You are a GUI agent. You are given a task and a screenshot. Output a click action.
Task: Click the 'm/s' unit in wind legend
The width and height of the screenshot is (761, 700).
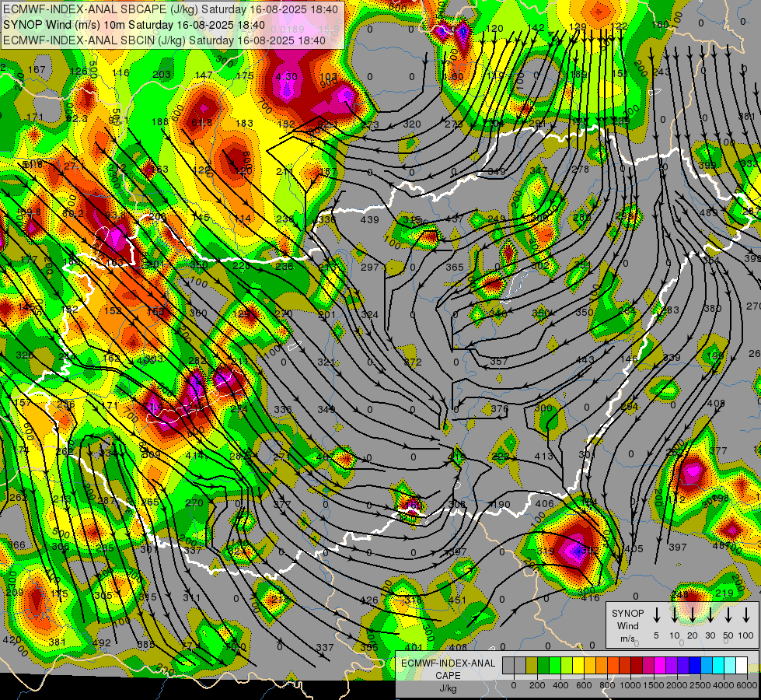pos(627,639)
